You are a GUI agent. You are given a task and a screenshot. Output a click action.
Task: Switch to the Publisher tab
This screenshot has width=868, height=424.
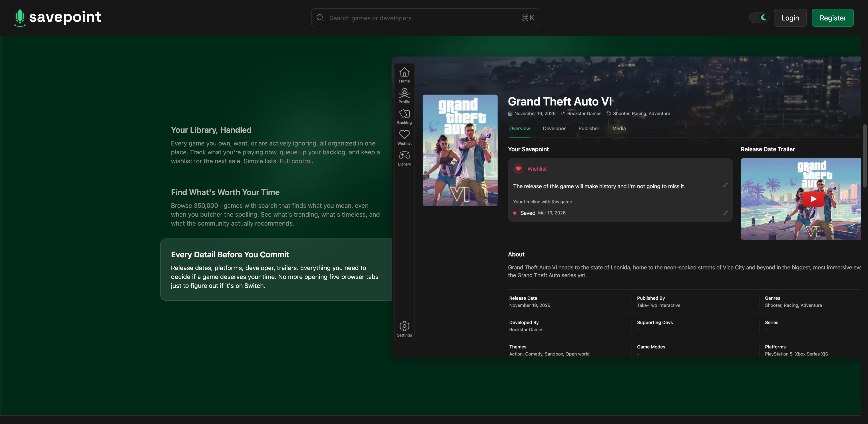tap(589, 128)
